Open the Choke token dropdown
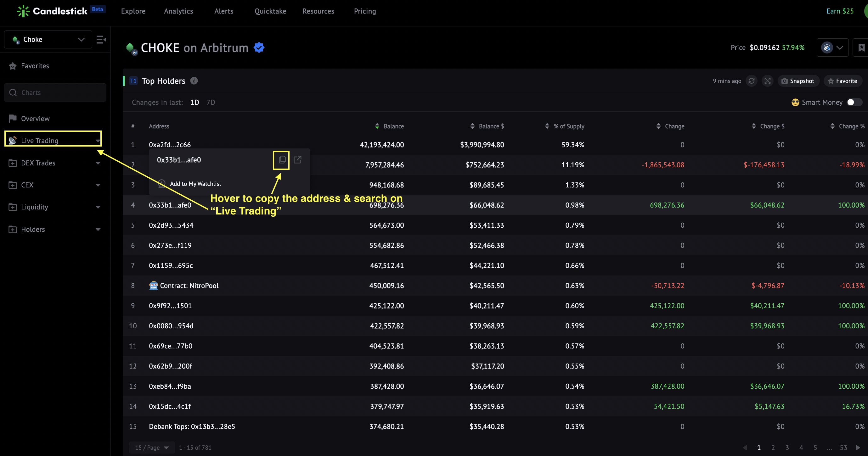 (x=48, y=39)
